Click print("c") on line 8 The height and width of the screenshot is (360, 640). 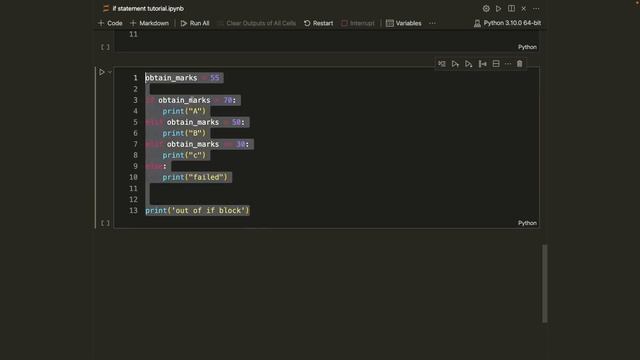click(184, 155)
